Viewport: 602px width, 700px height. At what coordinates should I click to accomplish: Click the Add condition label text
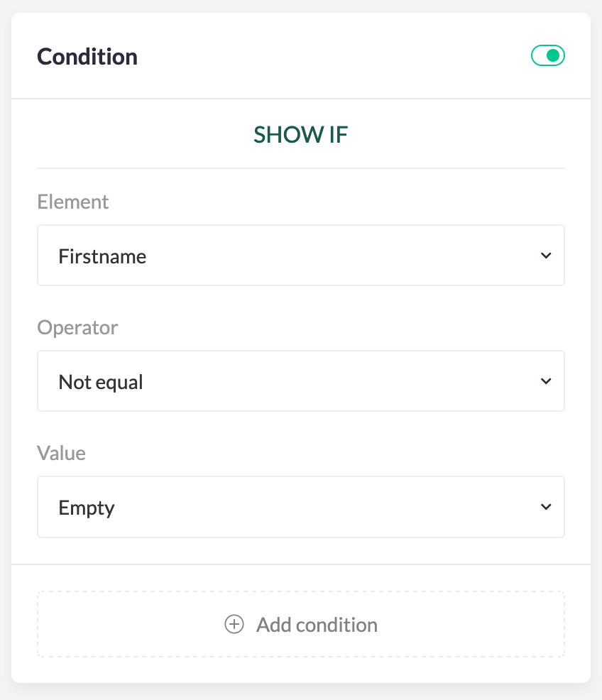(x=317, y=625)
